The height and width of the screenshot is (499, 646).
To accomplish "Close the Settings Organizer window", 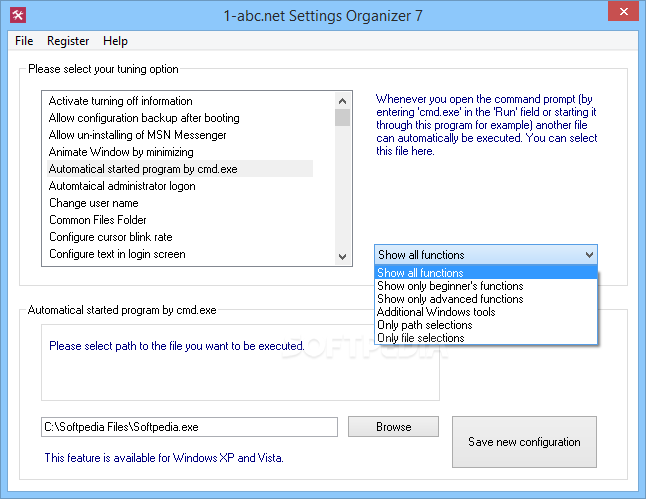I will point(623,11).
